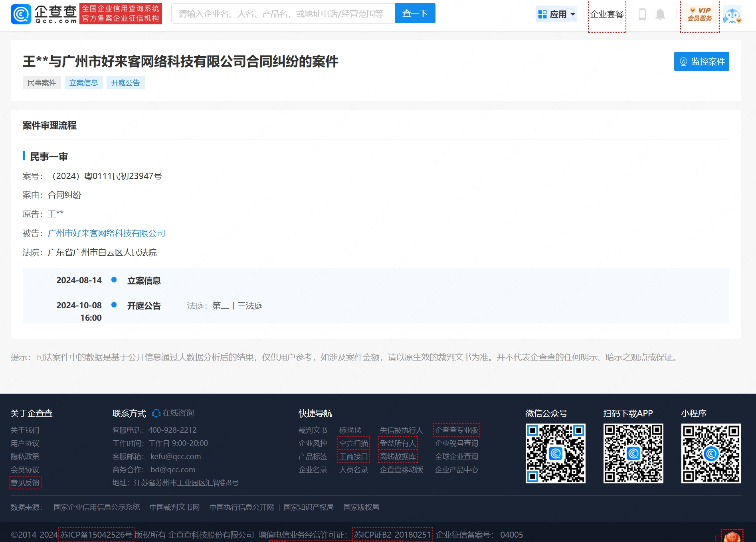Image resolution: width=756 pixels, height=542 pixels.
Task: Open 企查查专业版 quick navigation link
Action: (x=457, y=430)
